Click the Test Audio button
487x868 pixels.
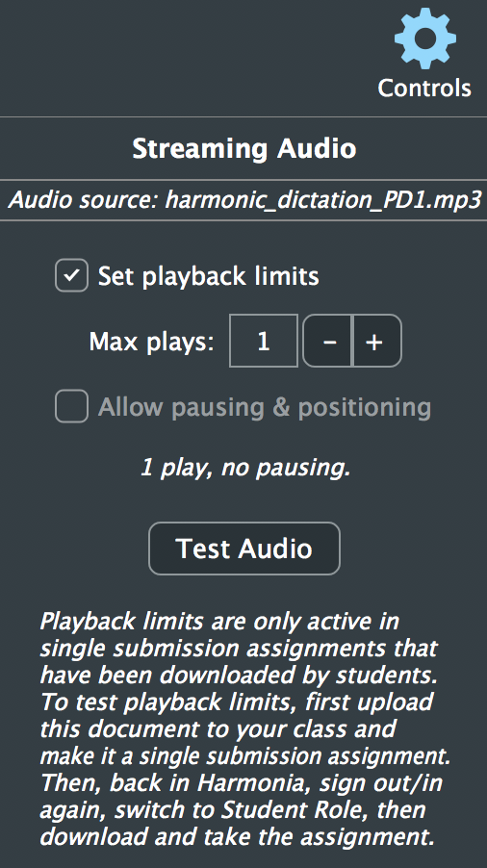pyautogui.click(x=244, y=549)
